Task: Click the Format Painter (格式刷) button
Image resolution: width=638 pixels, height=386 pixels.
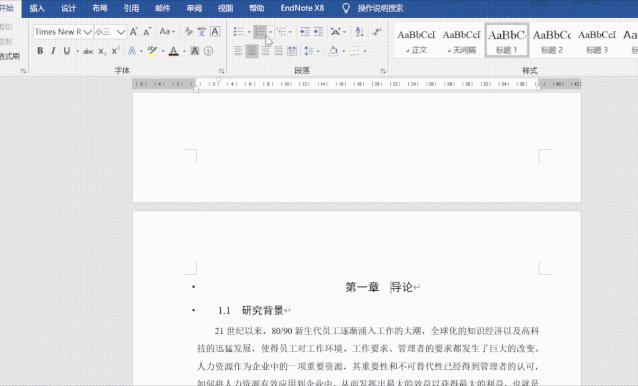Action: (x=10, y=56)
